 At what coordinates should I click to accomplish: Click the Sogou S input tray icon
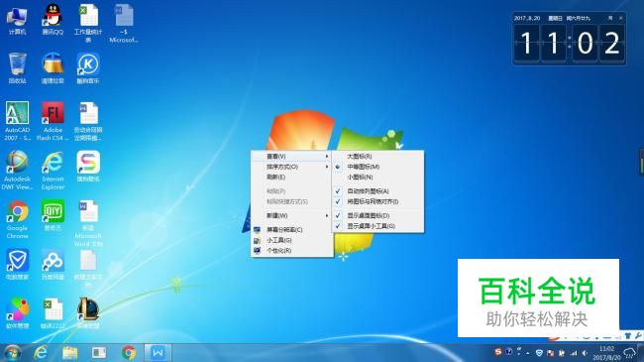coord(498,352)
